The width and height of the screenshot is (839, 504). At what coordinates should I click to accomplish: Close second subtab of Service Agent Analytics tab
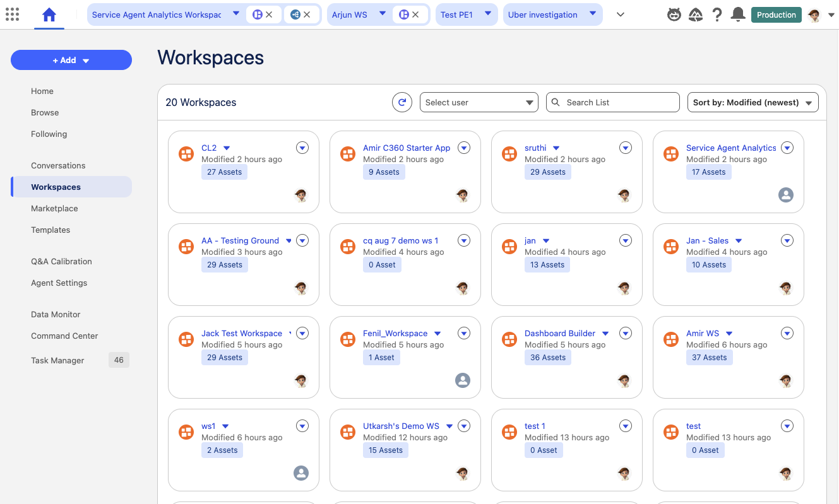(307, 15)
